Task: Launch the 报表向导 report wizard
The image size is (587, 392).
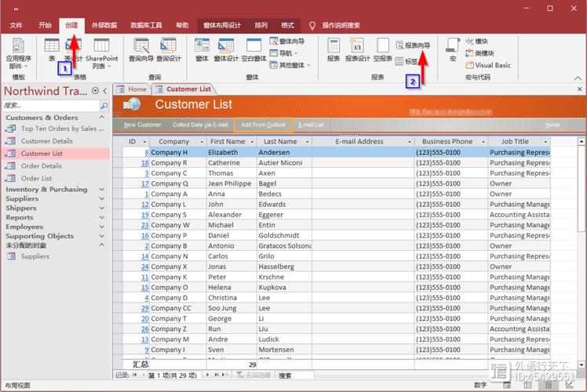Action: tap(414, 45)
